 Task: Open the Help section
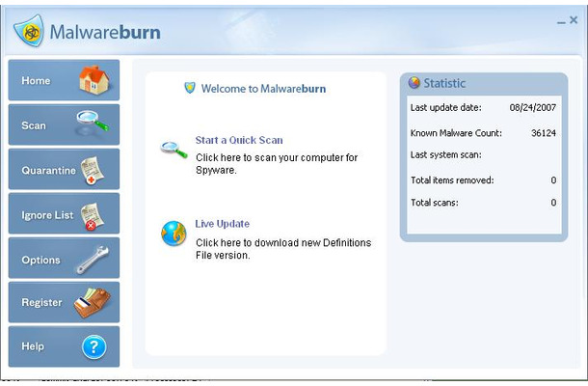(x=65, y=346)
